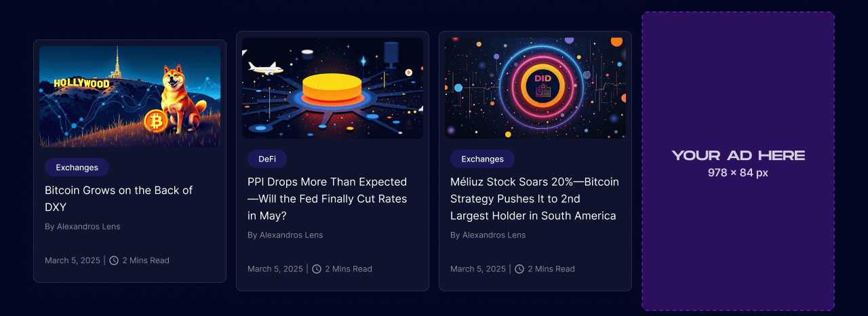868x316 pixels.
Task: Open the gold coin platform article thumbnail
Action: [x=332, y=88]
